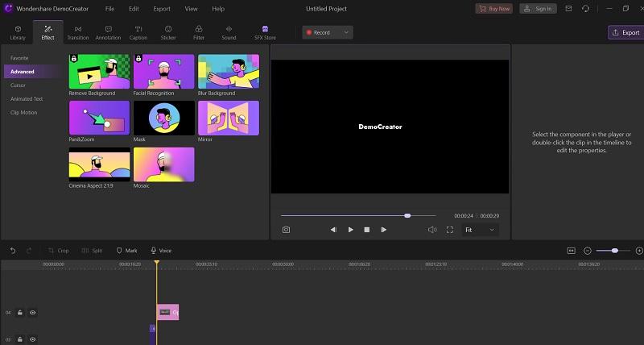The width and height of the screenshot is (644, 345).
Task: Add a Voice recording from timeline toolbar
Action: click(x=160, y=251)
